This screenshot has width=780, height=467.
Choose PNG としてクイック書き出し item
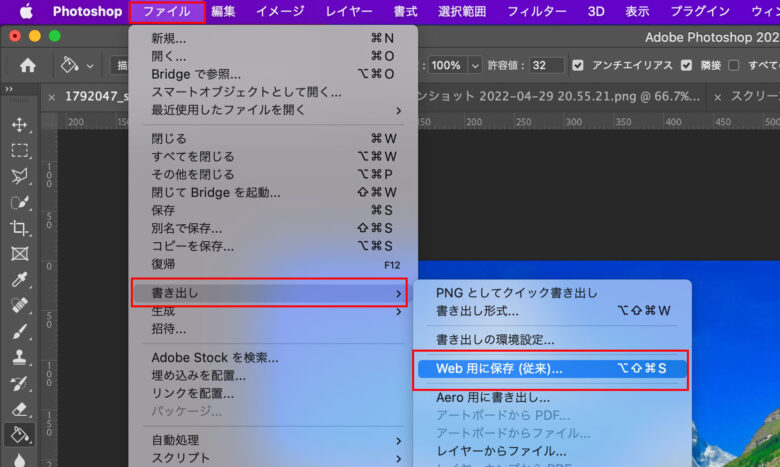pos(552,293)
